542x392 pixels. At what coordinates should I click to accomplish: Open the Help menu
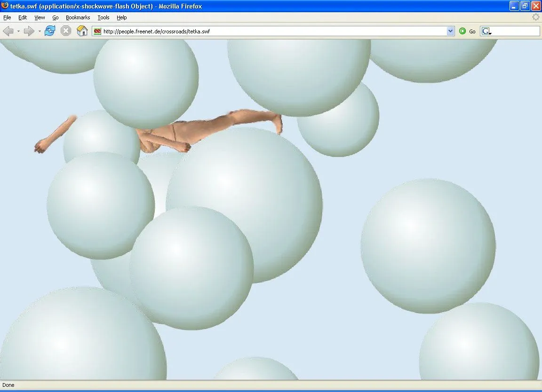pos(121,17)
